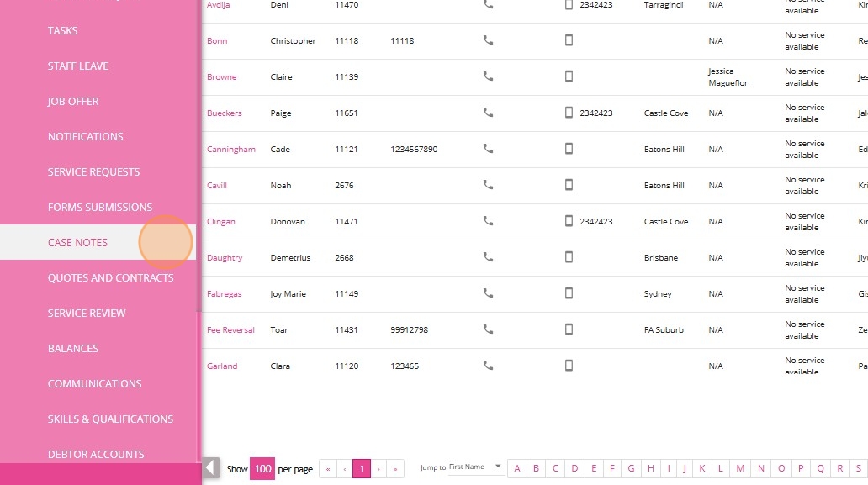
Task: Click the phone icon in Browne's row
Action: tap(488, 76)
